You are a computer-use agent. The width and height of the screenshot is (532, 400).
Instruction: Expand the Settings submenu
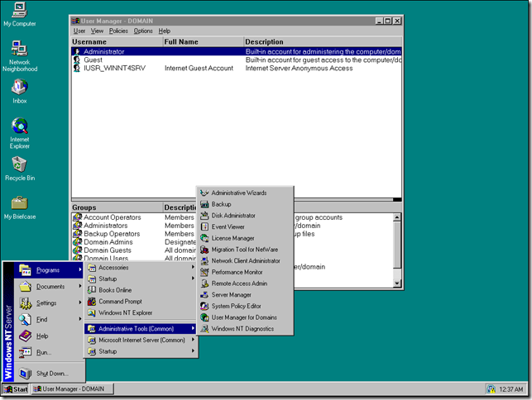[49, 302]
